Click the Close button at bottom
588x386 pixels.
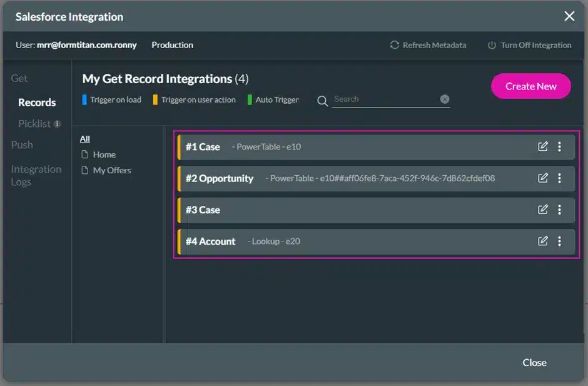[534, 363]
